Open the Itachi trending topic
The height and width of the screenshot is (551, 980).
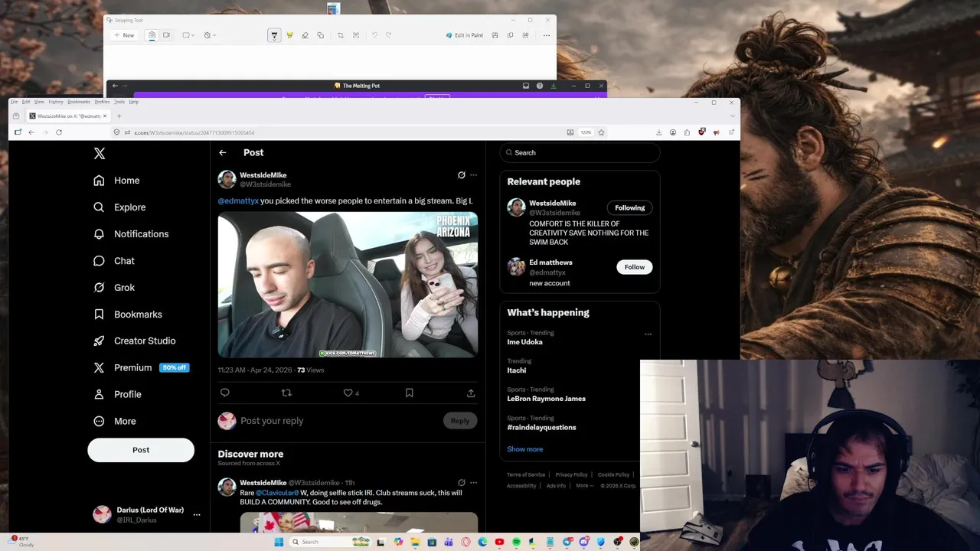pyautogui.click(x=517, y=370)
